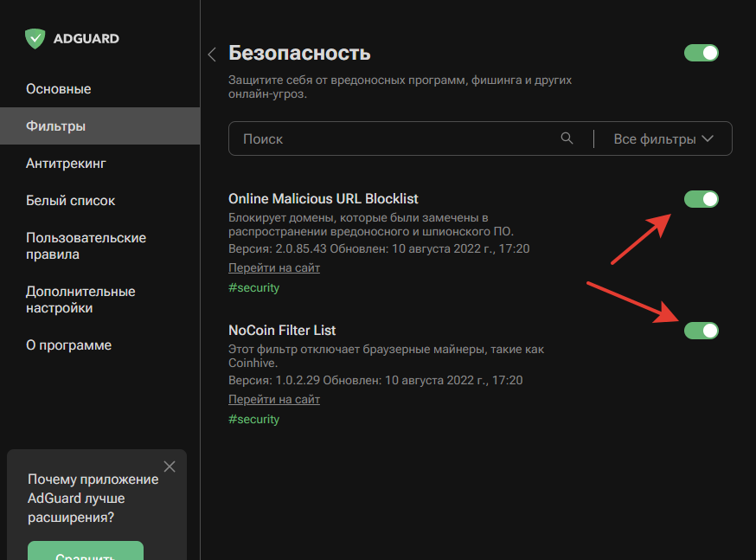Click the version 1.0.2.29 update line
This screenshot has width=756, height=560.
(375, 380)
